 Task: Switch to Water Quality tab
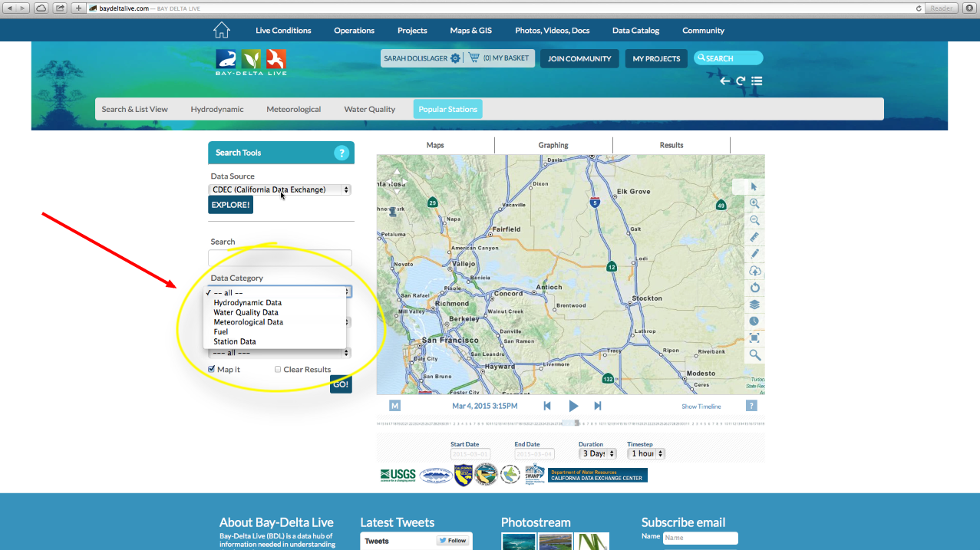coord(370,109)
